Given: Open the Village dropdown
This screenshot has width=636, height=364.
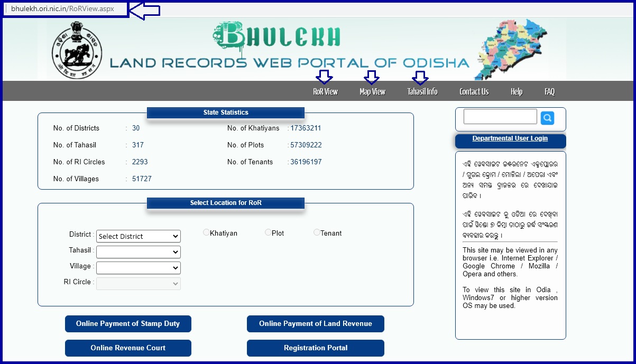Looking at the screenshot, I should [x=138, y=268].
